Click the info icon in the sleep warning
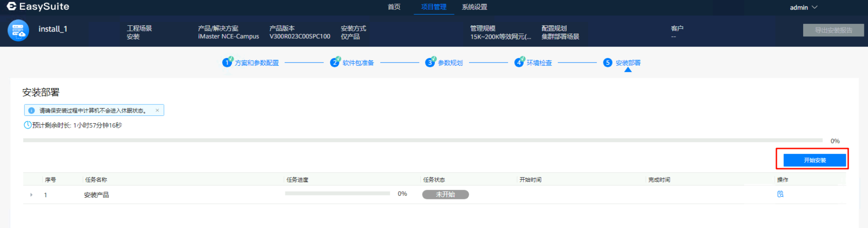 tap(32, 110)
